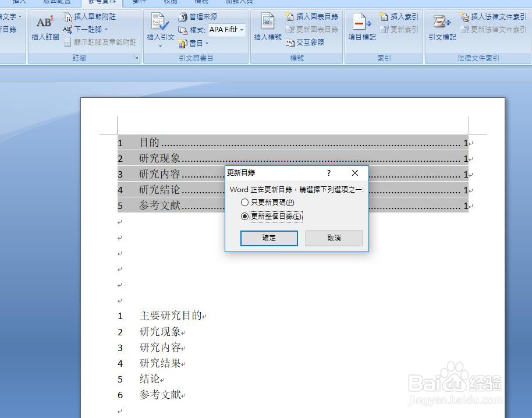Close the 更新目錄 dialog
This screenshot has width=532, height=418.
coord(355,173)
